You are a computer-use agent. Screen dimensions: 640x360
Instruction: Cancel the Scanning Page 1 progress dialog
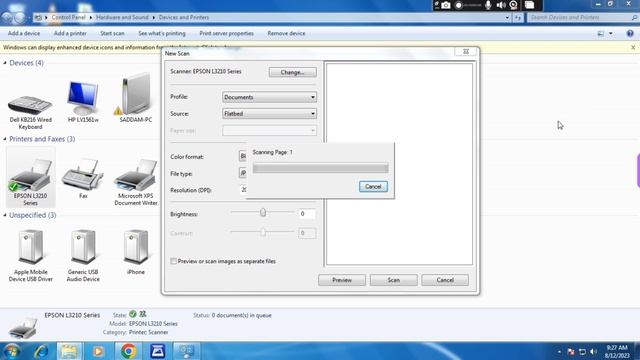click(x=373, y=187)
